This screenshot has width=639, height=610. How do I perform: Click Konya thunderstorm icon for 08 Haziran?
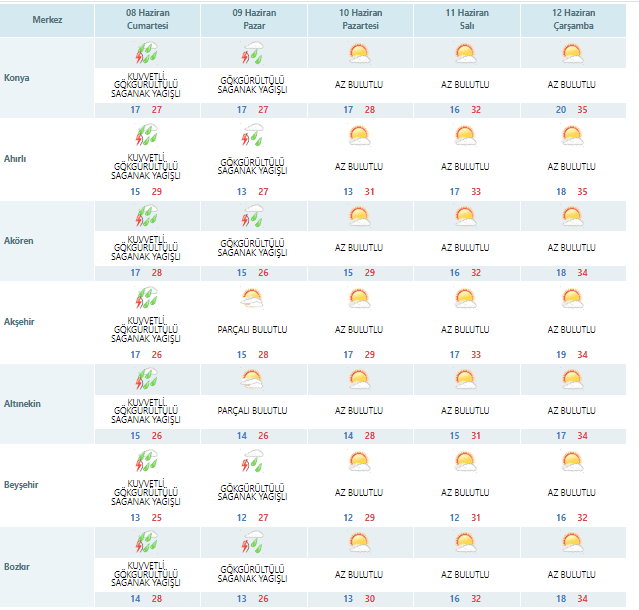pyautogui.click(x=147, y=53)
